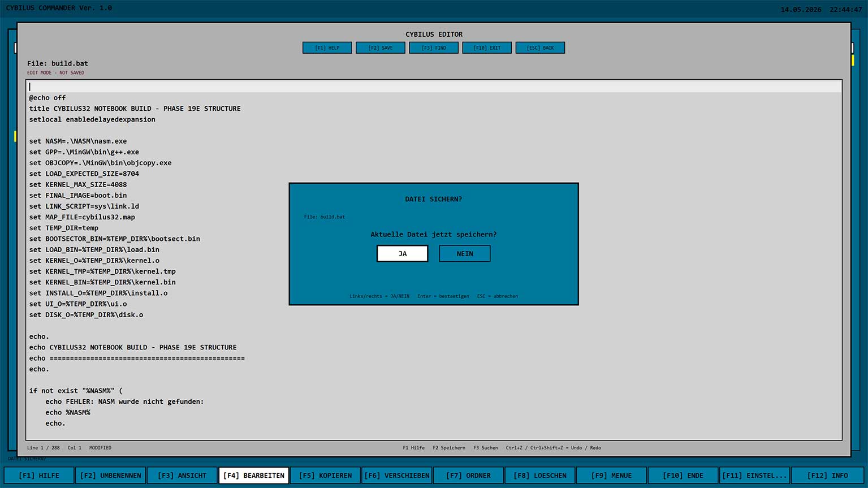Click the [F3] FIND editor button
The width and height of the screenshot is (868, 488).
tap(434, 48)
